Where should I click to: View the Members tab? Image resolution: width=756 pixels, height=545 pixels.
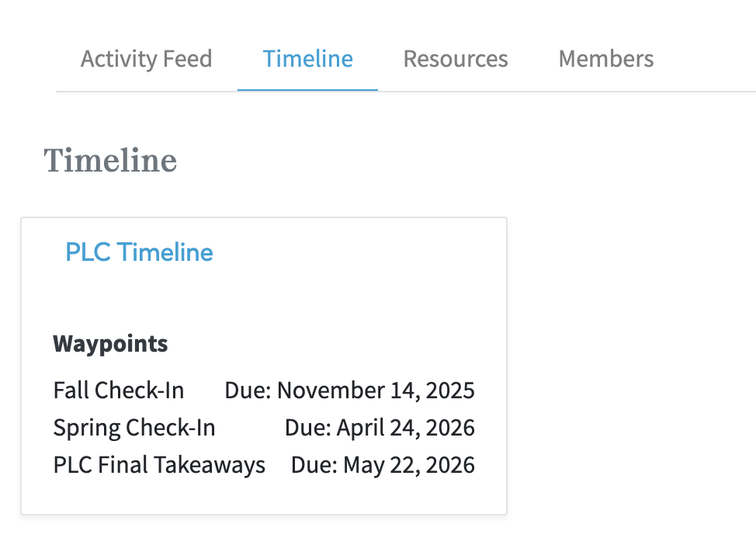pyautogui.click(x=605, y=58)
